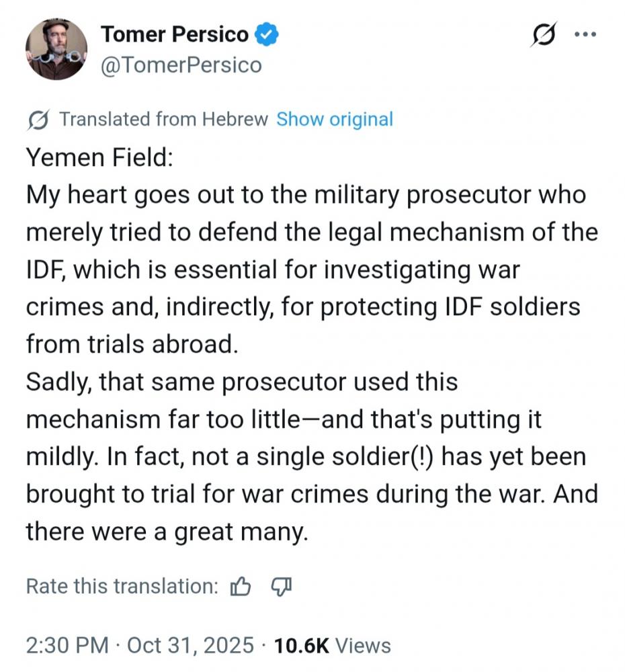Open the Tomer Persico display name
The height and width of the screenshot is (672, 625).
click(175, 34)
